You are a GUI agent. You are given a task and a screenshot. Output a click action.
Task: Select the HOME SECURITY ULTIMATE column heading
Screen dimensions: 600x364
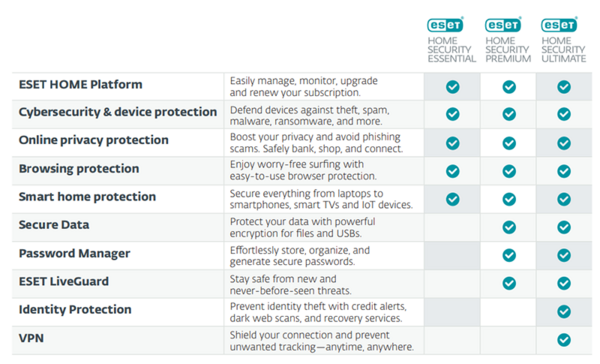click(563, 50)
